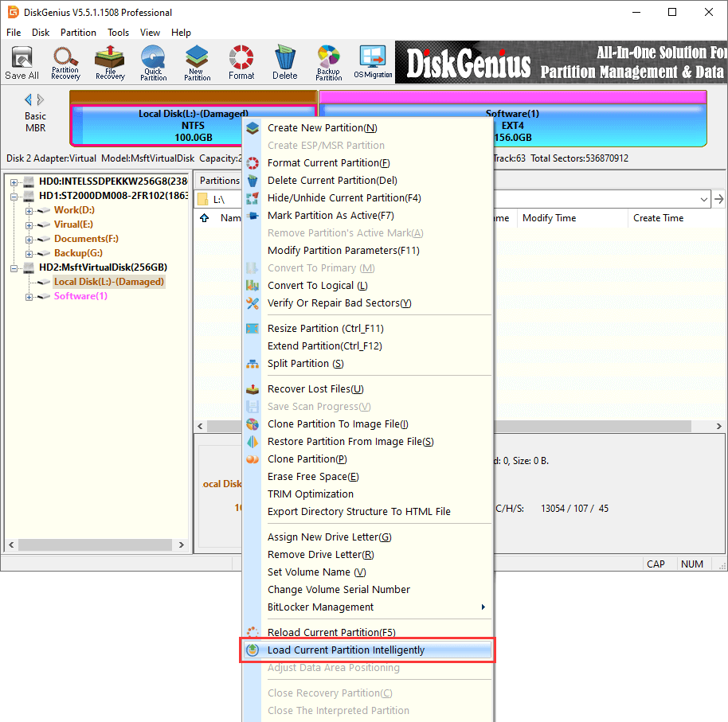728x722 pixels.
Task: Click the up-folder arrow icon
Action: [204, 217]
